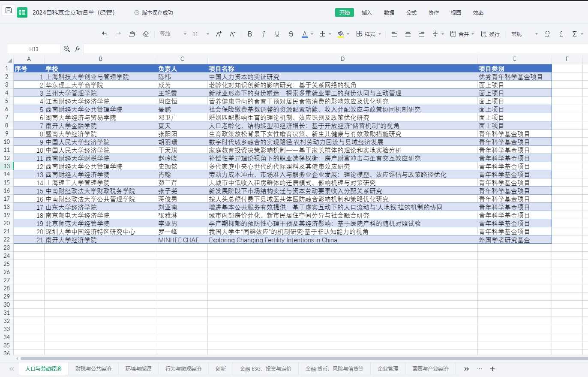Toggle italic formatting
The height and width of the screenshot is (377, 588).
[x=264, y=34]
